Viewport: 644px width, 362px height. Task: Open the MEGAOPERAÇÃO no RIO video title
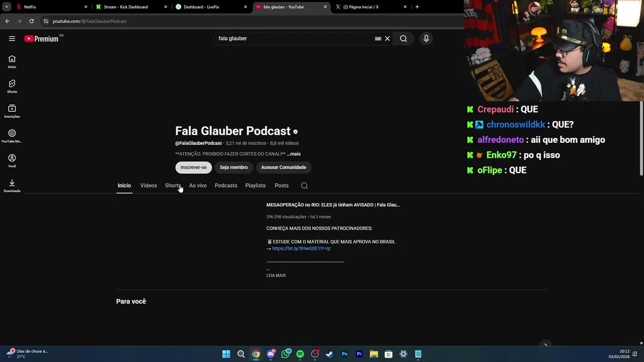333,205
